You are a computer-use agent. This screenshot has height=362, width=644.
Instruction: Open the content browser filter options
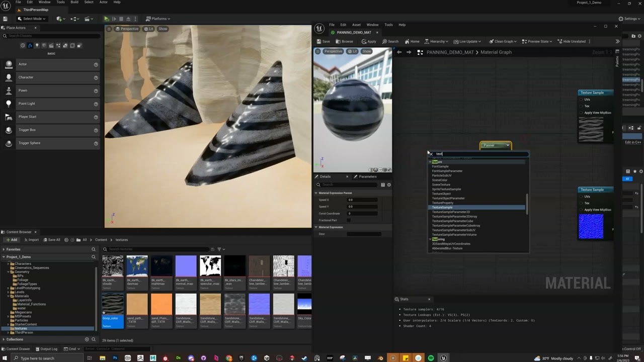(x=220, y=249)
